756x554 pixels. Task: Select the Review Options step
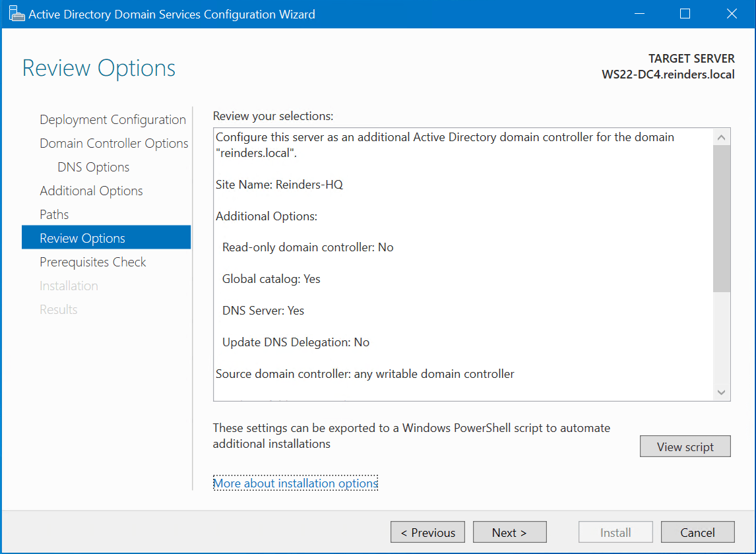point(82,237)
